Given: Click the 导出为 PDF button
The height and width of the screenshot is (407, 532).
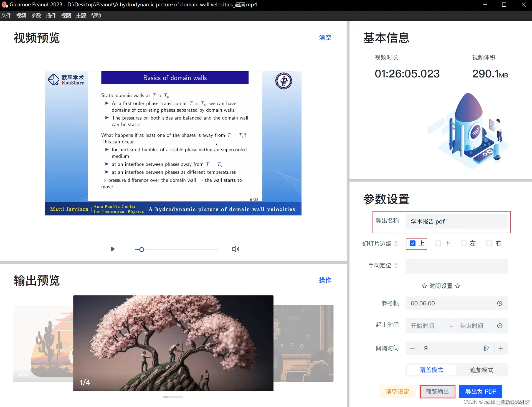Looking at the screenshot, I should pyautogui.click(x=480, y=391).
